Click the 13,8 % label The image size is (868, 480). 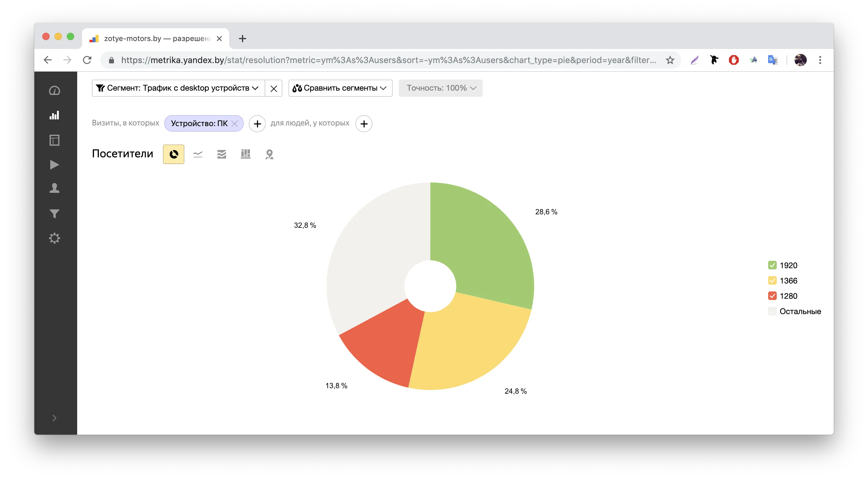coord(336,386)
